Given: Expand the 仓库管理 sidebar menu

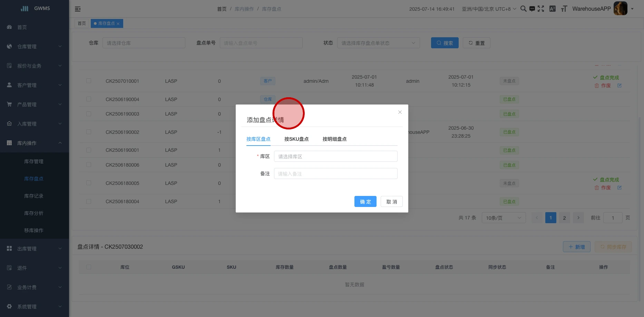Looking at the screenshot, I should click(x=35, y=47).
